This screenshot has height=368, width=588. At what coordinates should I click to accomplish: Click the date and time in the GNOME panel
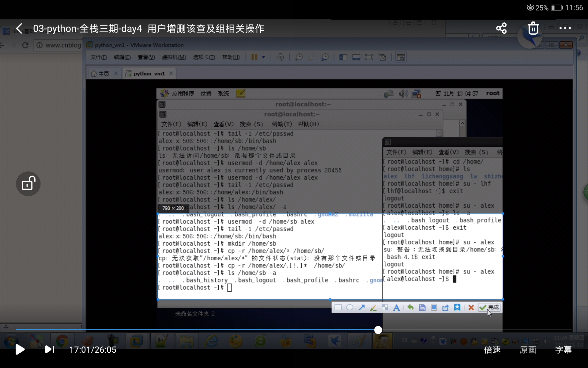[x=456, y=94]
